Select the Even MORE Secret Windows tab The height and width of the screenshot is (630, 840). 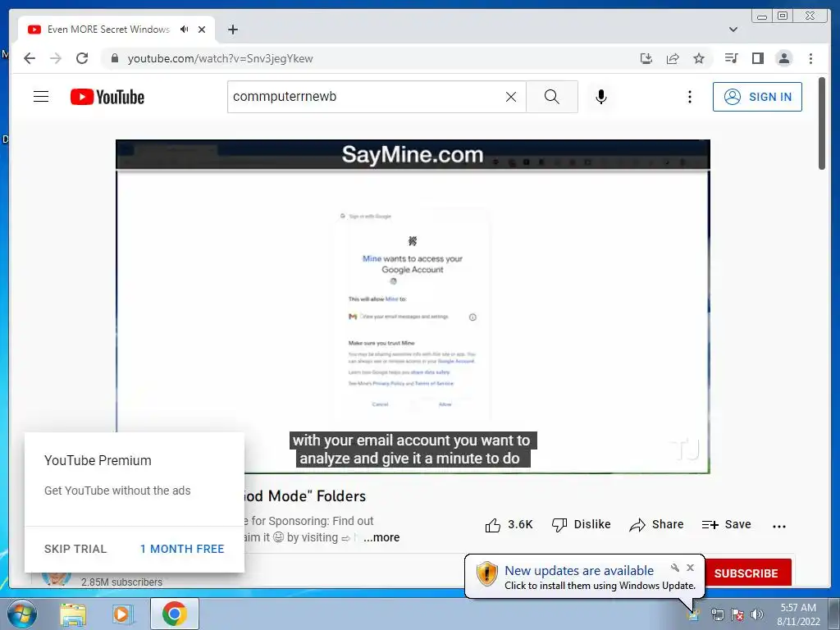click(x=108, y=30)
